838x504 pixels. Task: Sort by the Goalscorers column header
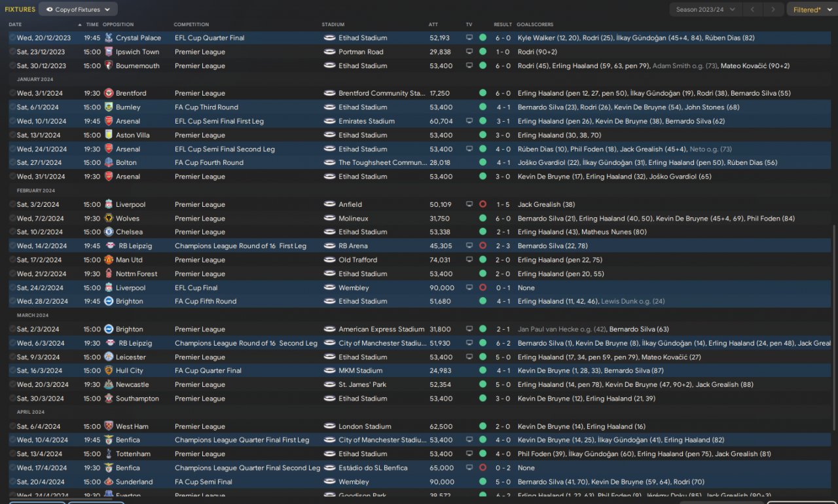point(535,25)
